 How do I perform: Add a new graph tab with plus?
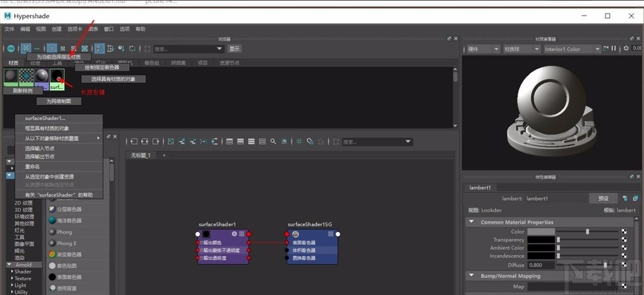point(164,155)
